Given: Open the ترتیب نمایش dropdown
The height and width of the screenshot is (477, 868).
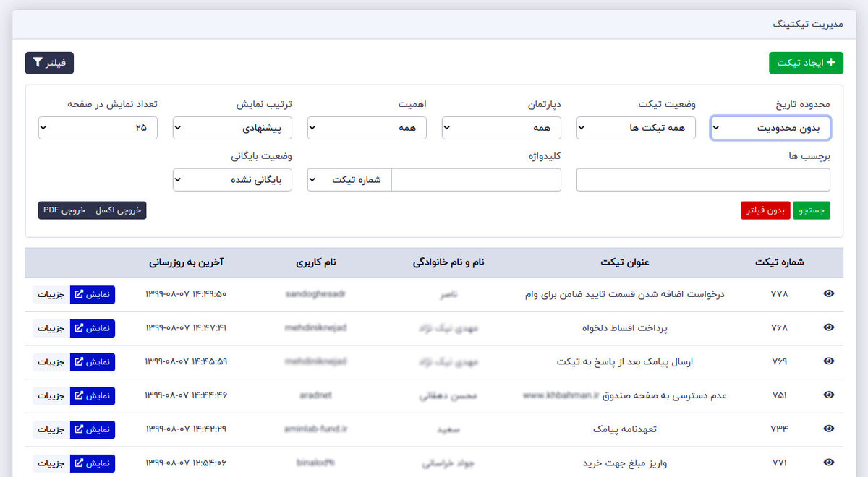Looking at the screenshot, I should click(x=232, y=128).
